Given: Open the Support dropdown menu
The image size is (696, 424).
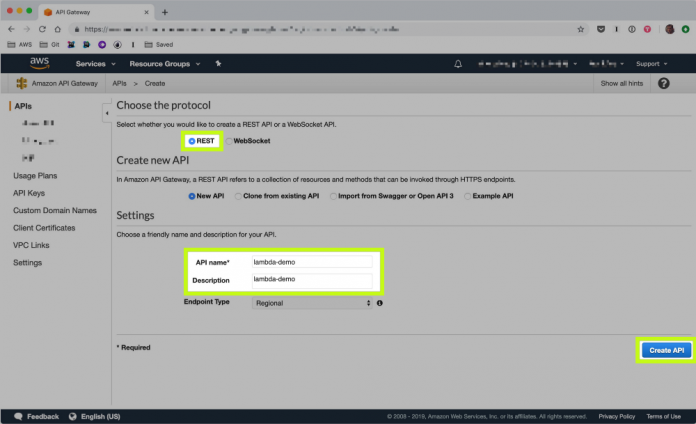Looking at the screenshot, I should [x=652, y=64].
